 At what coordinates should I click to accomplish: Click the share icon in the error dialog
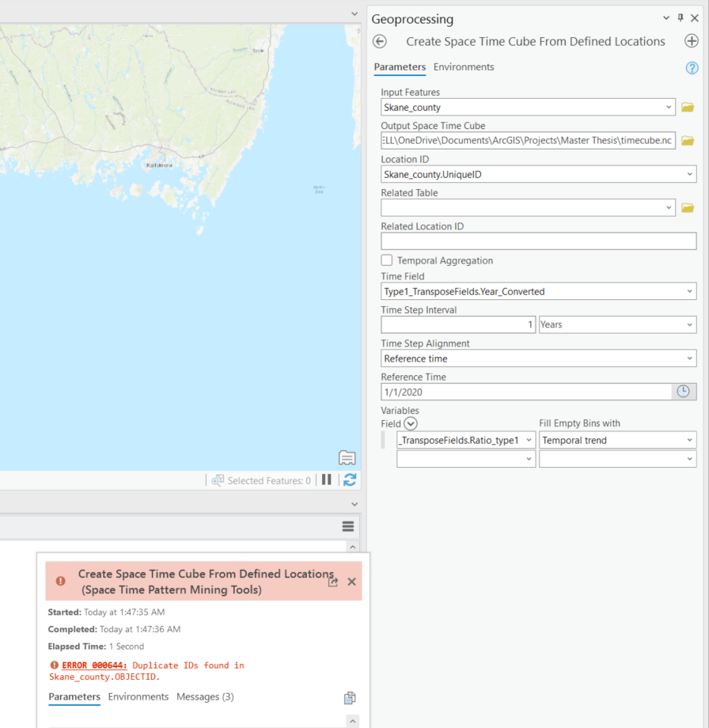333,581
